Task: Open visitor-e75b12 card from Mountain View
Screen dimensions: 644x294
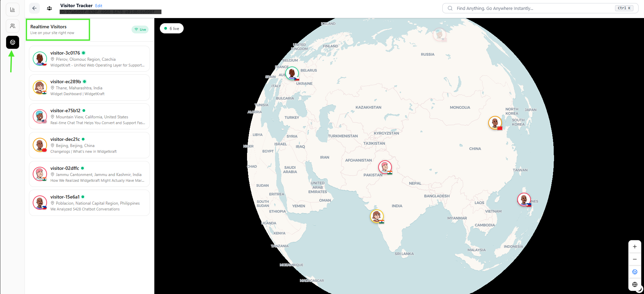Action: pyautogui.click(x=89, y=116)
